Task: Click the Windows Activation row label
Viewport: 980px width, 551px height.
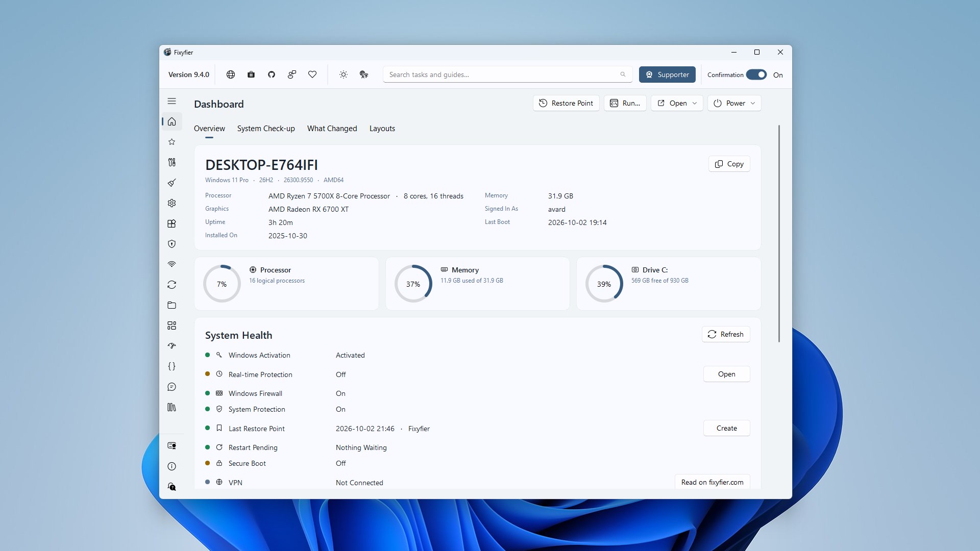Action: (x=259, y=355)
